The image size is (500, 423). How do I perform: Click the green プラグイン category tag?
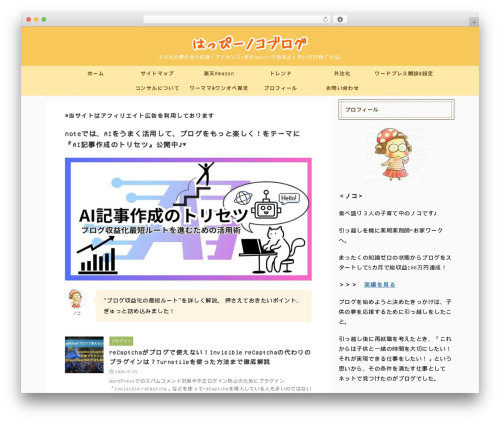click(x=121, y=341)
